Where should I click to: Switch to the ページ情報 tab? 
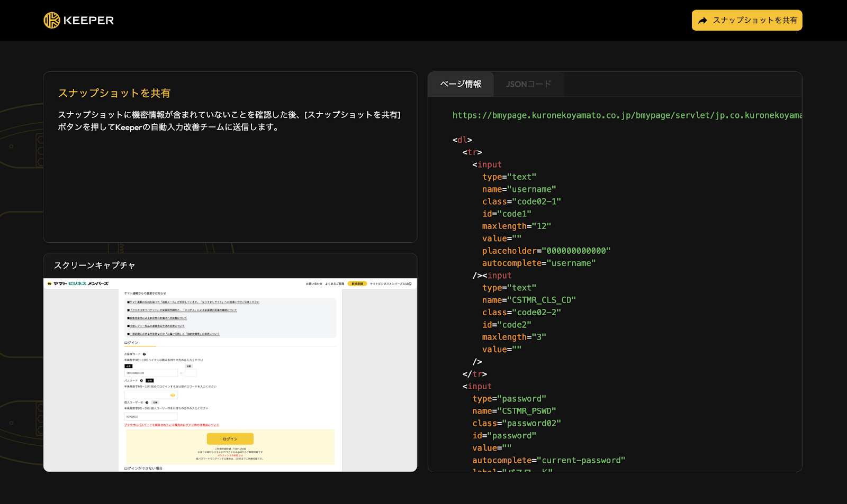461,84
